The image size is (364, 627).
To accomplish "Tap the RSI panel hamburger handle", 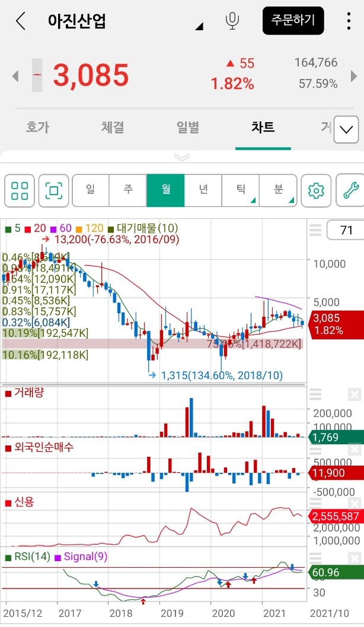I will [x=315, y=558].
